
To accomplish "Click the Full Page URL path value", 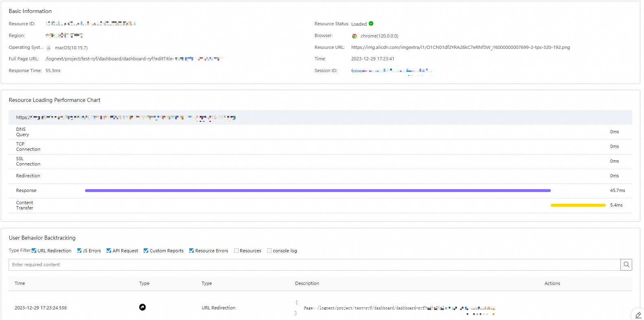I will click(x=135, y=59).
